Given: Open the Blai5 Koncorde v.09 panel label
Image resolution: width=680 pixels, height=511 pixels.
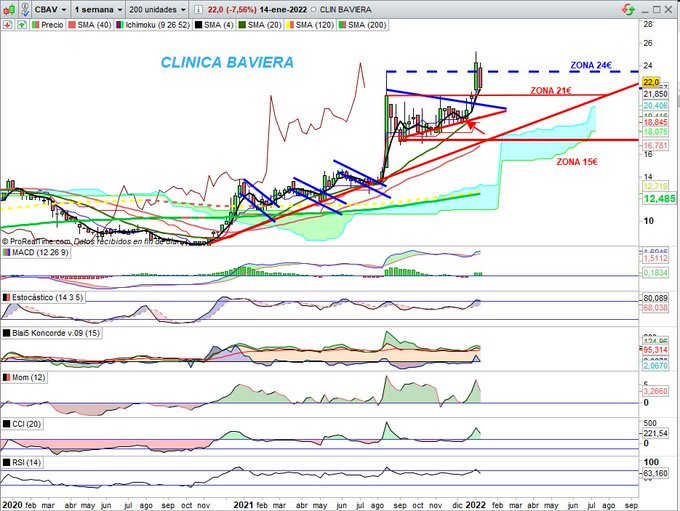Looking at the screenshot, I should pyautogui.click(x=52, y=333).
